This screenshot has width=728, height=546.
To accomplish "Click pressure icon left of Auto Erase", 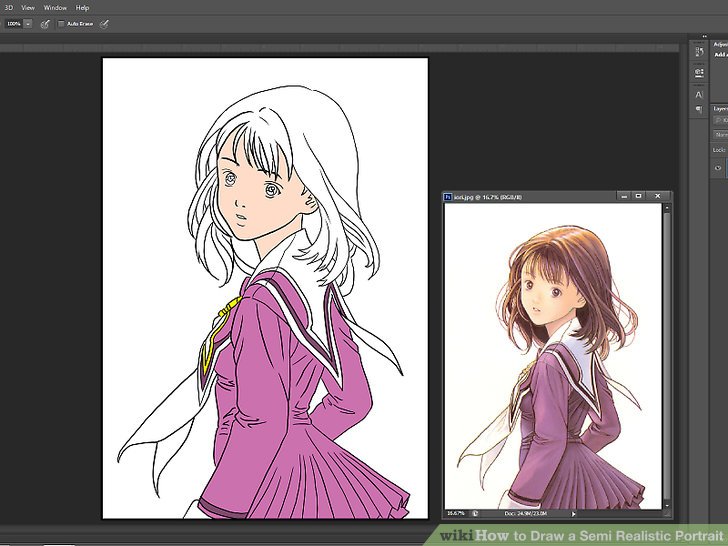I will [45, 23].
